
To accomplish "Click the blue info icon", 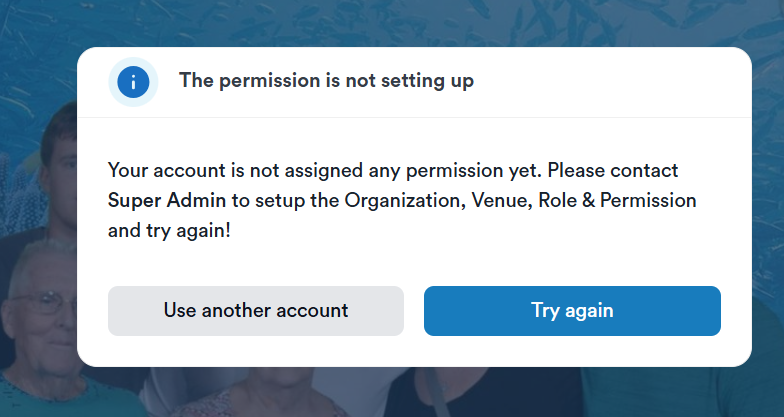I will point(133,81).
